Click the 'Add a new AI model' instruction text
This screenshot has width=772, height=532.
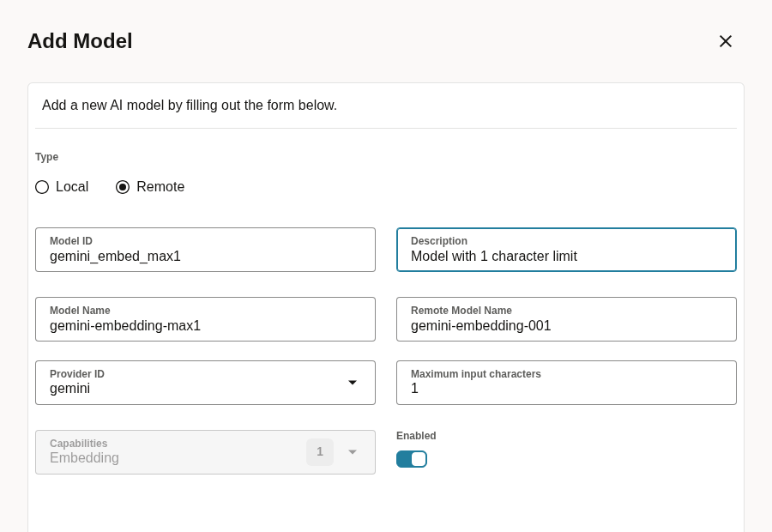pos(190,106)
